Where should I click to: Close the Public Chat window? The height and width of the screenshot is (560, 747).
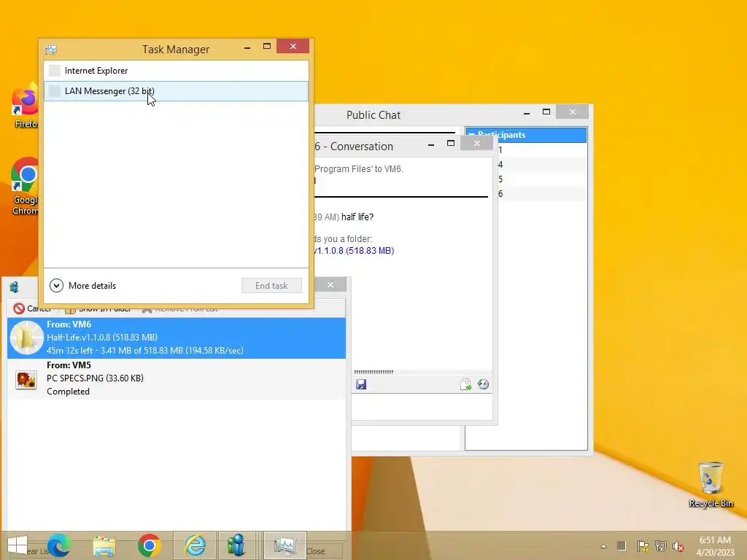click(572, 112)
